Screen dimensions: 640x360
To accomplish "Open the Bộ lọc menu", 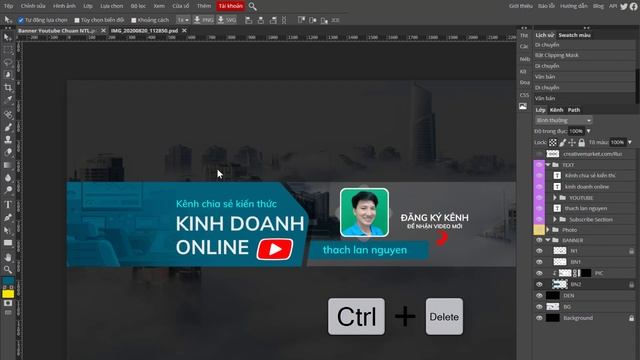I will point(138,6).
